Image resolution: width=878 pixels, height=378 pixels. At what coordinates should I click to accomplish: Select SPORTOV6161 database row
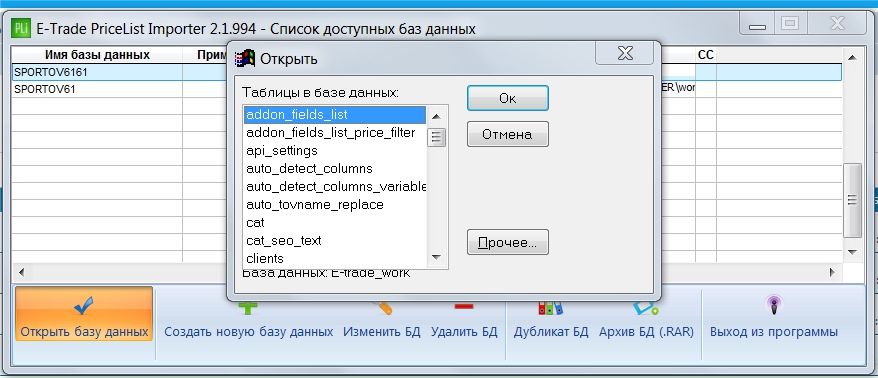click(x=427, y=72)
